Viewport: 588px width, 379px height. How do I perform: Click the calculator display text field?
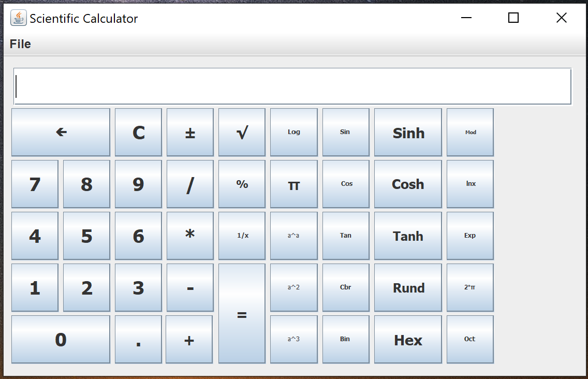click(x=292, y=86)
